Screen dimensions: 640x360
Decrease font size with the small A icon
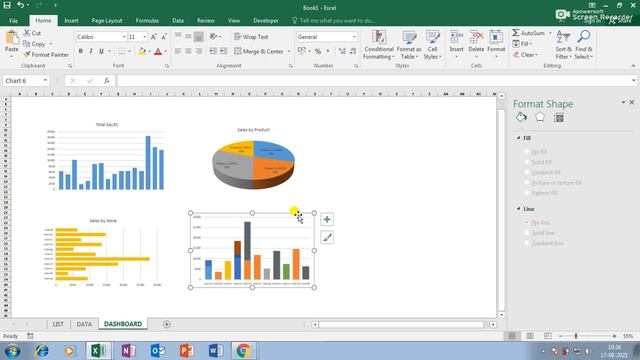(x=164, y=37)
